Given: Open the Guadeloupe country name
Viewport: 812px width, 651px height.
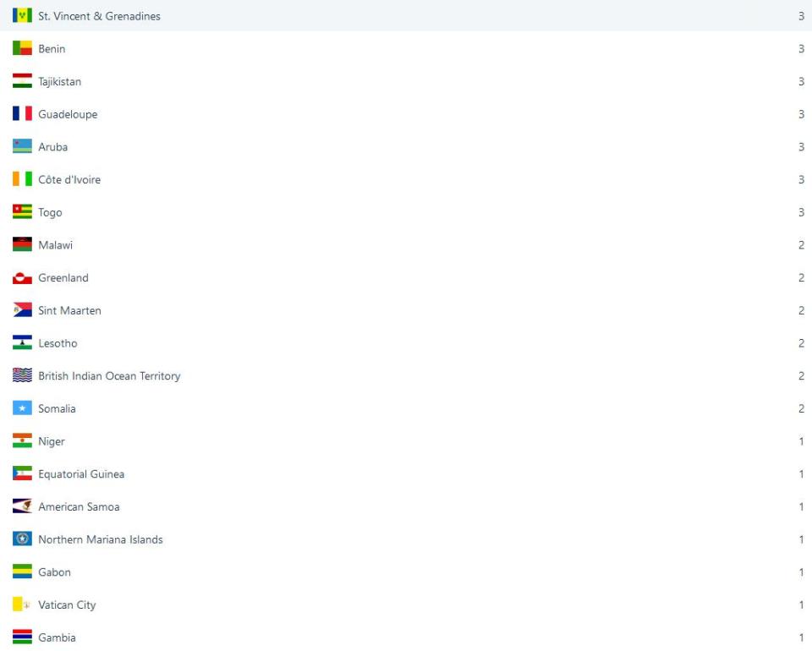Looking at the screenshot, I should tap(68, 115).
